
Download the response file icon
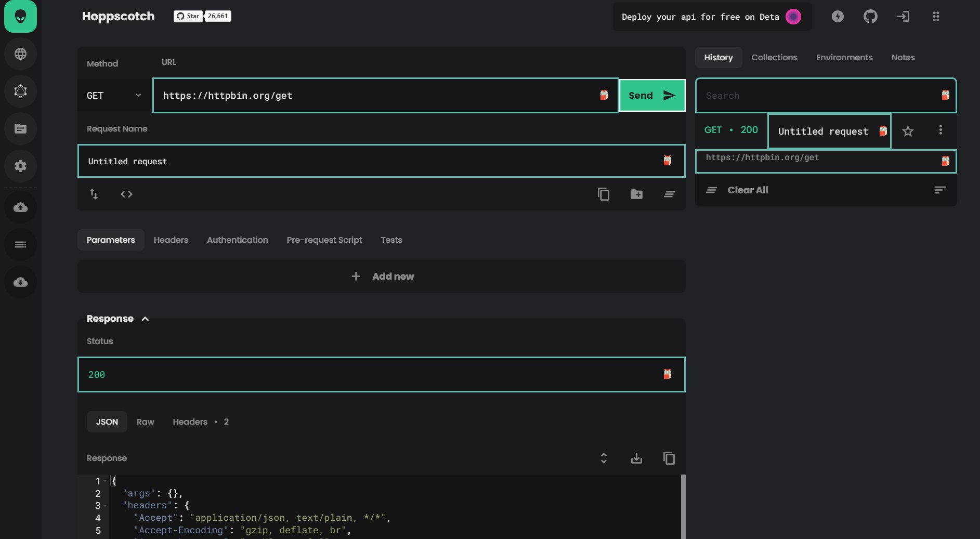click(636, 458)
